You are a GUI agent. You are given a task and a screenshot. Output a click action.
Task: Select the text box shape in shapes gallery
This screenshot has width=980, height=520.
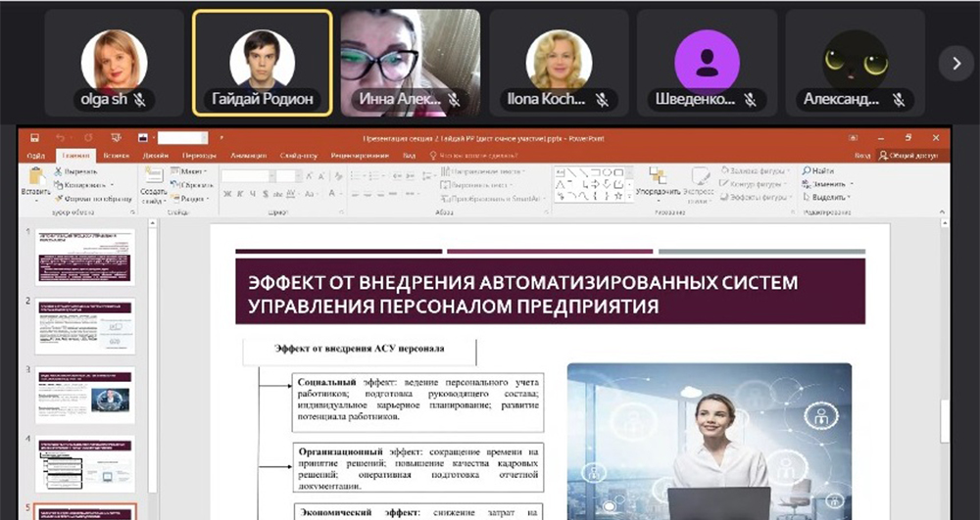[561, 172]
